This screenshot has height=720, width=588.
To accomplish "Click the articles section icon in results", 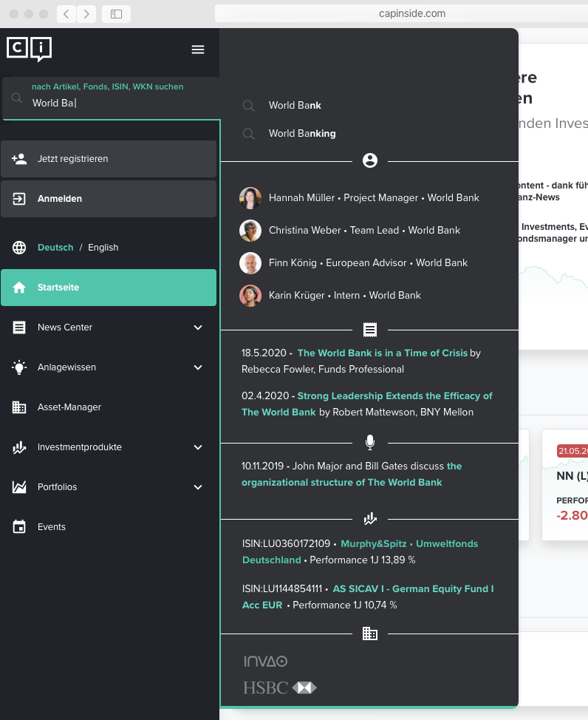I will [x=370, y=330].
